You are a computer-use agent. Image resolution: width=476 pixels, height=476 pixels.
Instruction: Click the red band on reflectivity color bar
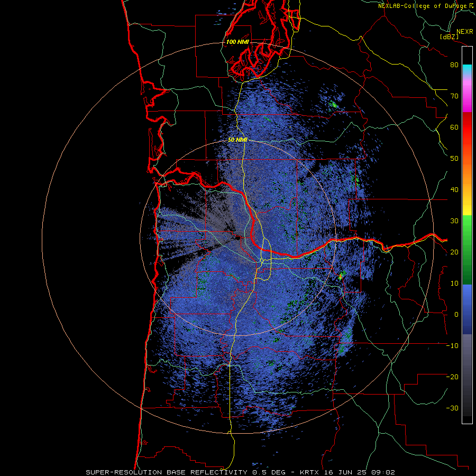tap(467, 127)
